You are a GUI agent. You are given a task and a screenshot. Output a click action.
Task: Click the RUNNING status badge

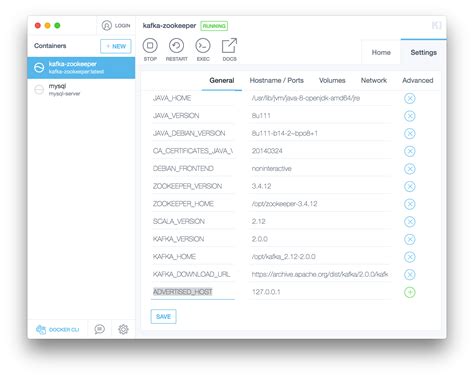tap(214, 26)
